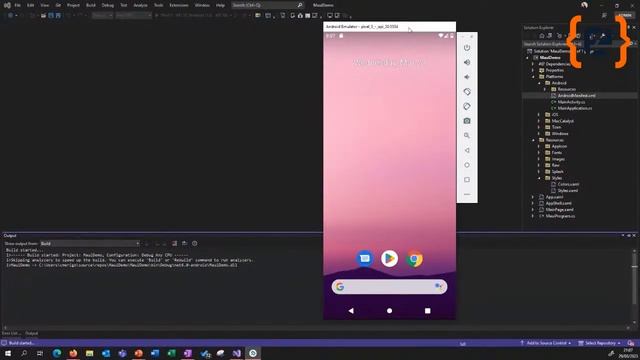Screen dimensions: 640x360
Task: Expand the Dependencies node arrow
Action: [x=533, y=64]
